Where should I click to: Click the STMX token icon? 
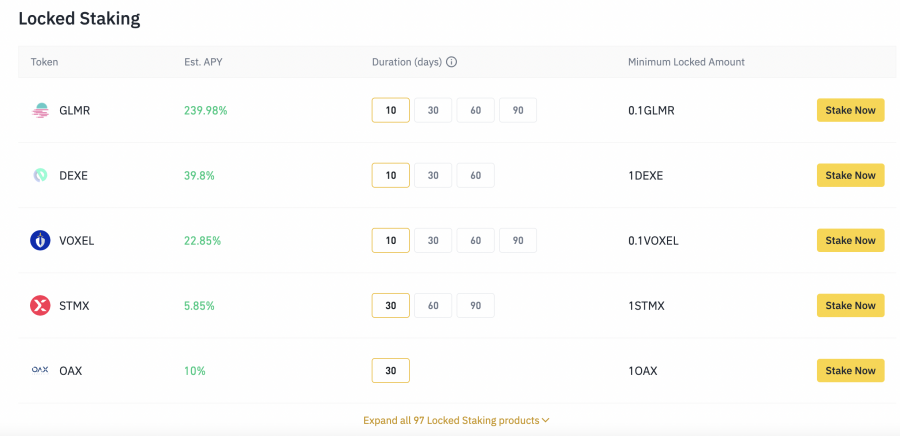pyautogui.click(x=40, y=305)
